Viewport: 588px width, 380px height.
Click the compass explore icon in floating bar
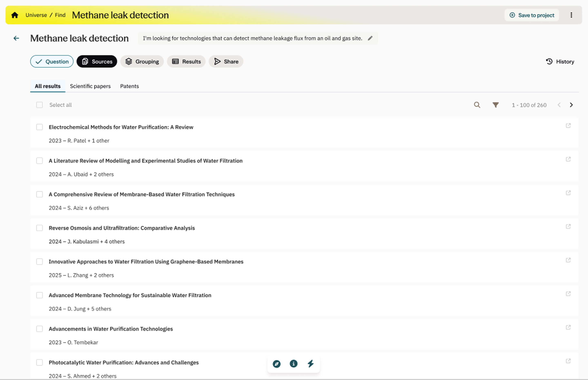[x=276, y=364]
